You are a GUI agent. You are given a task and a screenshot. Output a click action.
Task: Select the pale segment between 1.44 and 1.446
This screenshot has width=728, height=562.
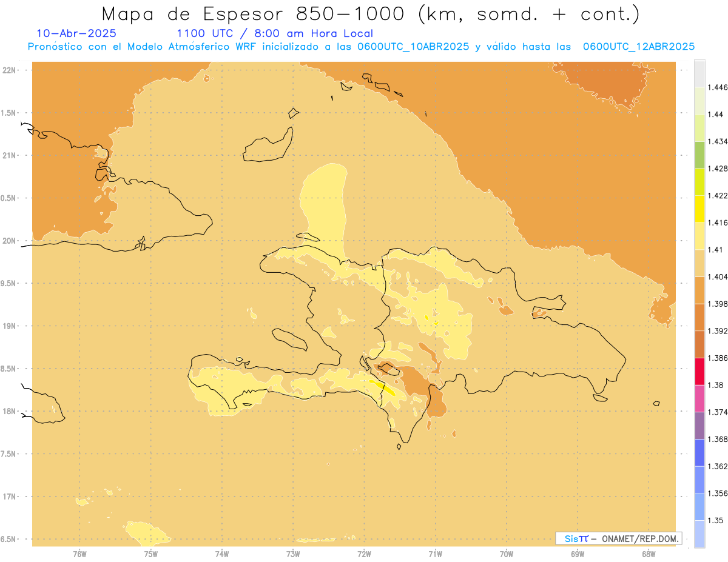pyautogui.click(x=699, y=99)
